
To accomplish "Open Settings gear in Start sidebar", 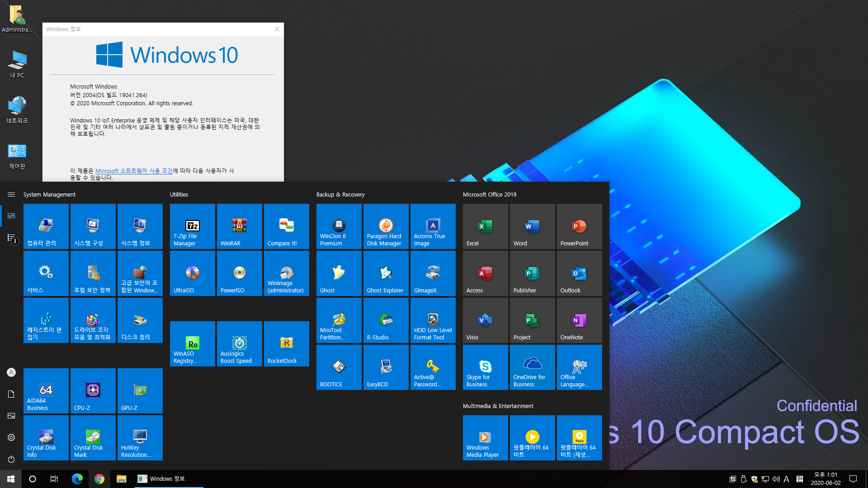I will click(x=11, y=437).
